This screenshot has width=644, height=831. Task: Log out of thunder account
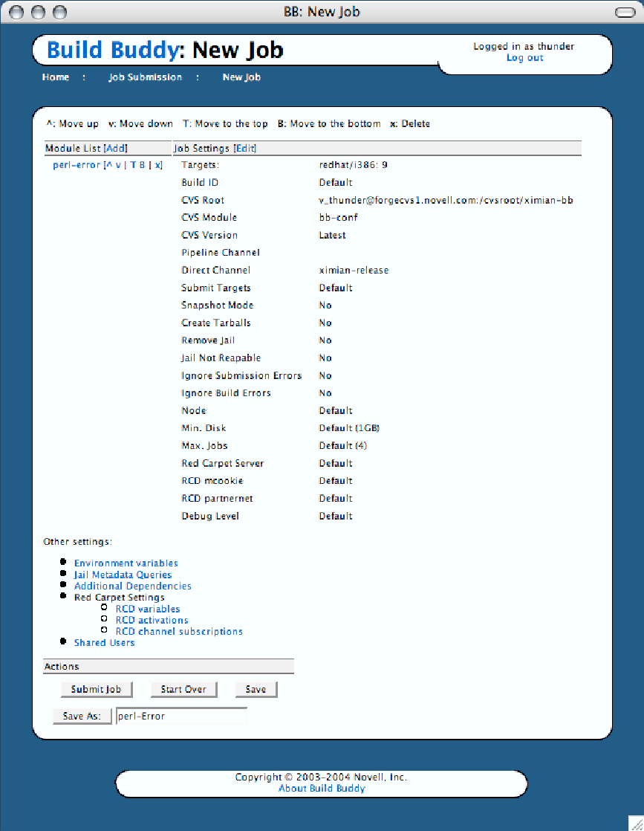pyautogui.click(x=524, y=58)
